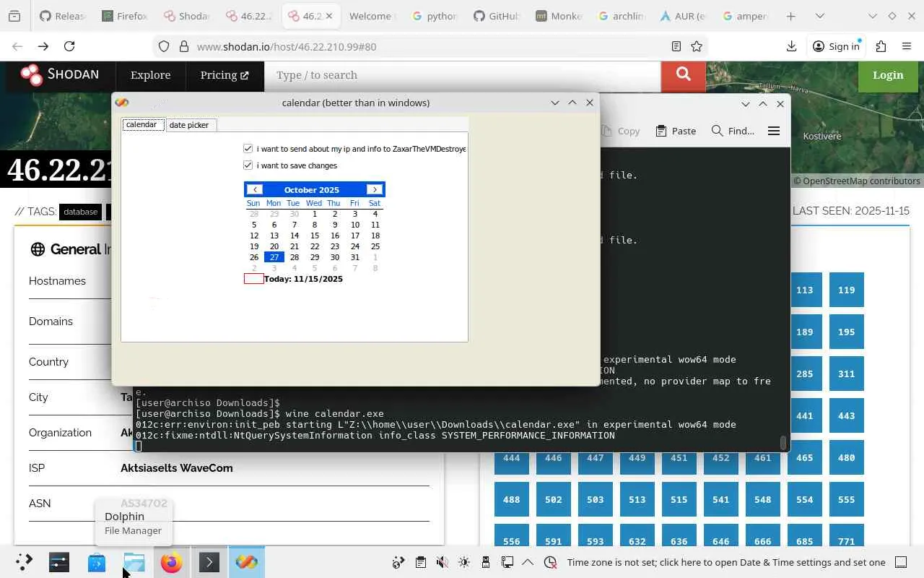Click the Today: 11/15/2025 link

pos(303,279)
